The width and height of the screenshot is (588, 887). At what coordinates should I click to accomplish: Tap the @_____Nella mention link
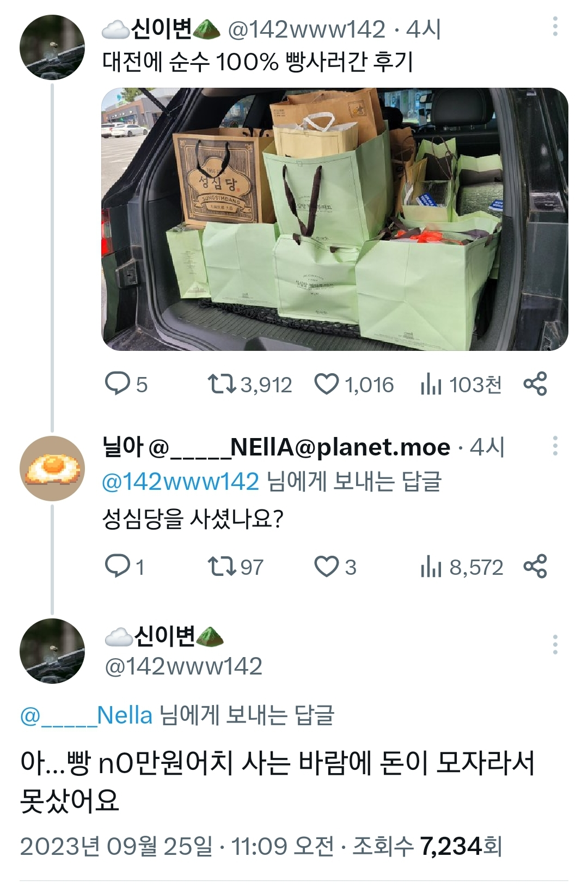pyautogui.click(x=86, y=715)
